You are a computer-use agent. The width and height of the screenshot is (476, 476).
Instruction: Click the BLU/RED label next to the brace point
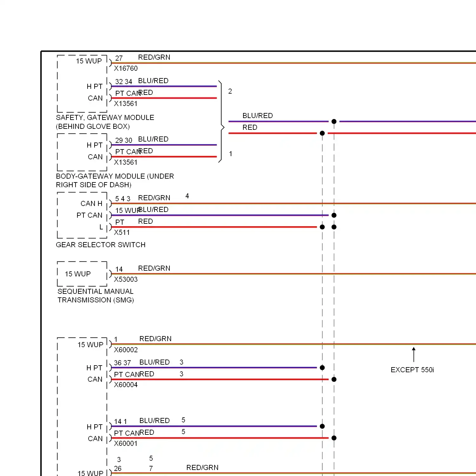coord(258,116)
